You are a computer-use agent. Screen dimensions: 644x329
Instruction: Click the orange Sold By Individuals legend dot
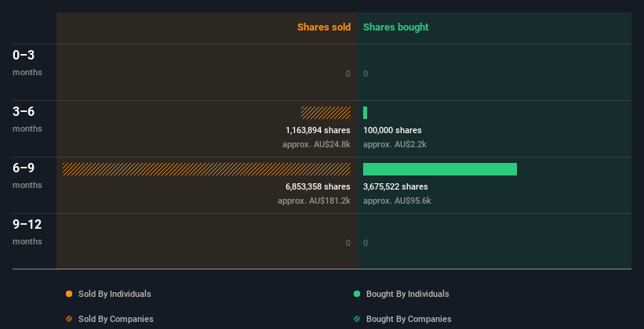tap(69, 294)
